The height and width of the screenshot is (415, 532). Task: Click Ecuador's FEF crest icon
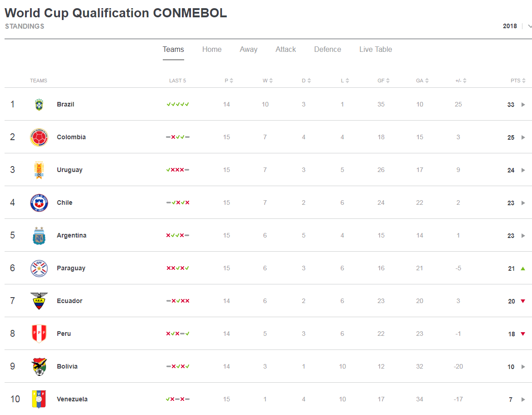coord(39,301)
